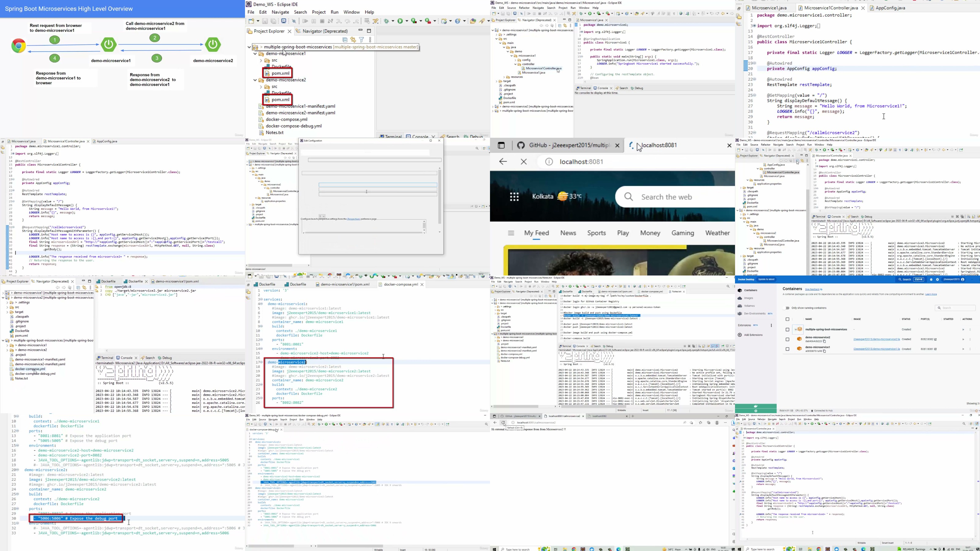
Task: Check the multiple-spring-boot-micoservices row checkbox
Action: pyautogui.click(x=787, y=330)
